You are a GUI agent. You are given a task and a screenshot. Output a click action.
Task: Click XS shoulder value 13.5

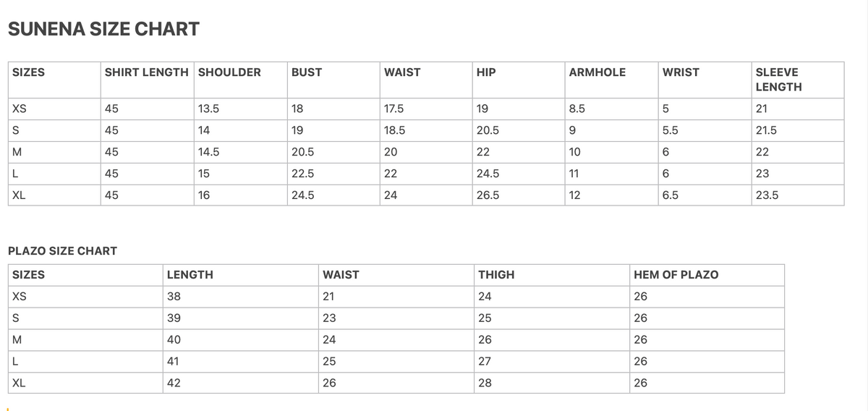(x=208, y=109)
